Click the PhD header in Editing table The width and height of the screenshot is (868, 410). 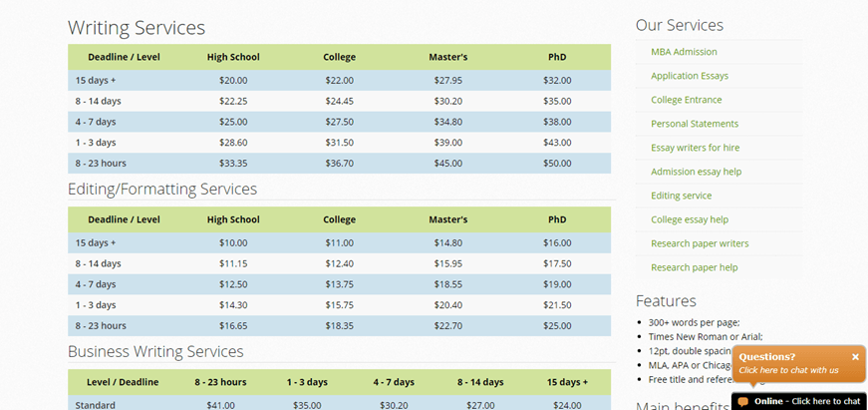point(557,219)
